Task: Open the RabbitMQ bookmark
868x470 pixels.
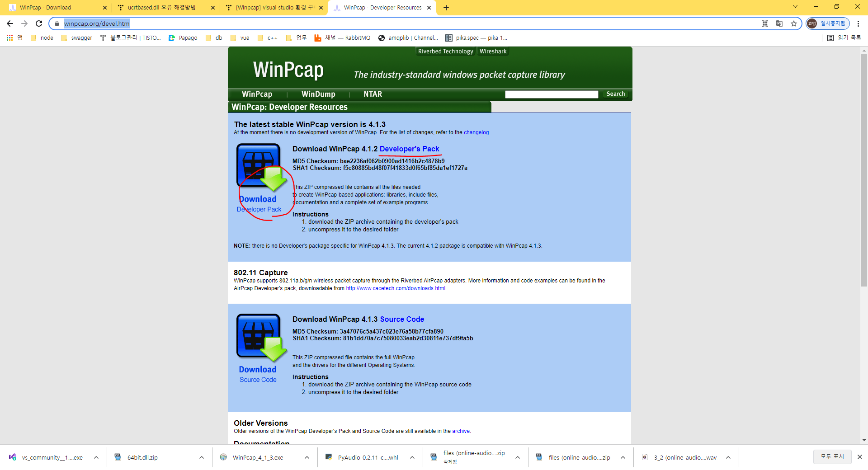Action: tap(342, 38)
